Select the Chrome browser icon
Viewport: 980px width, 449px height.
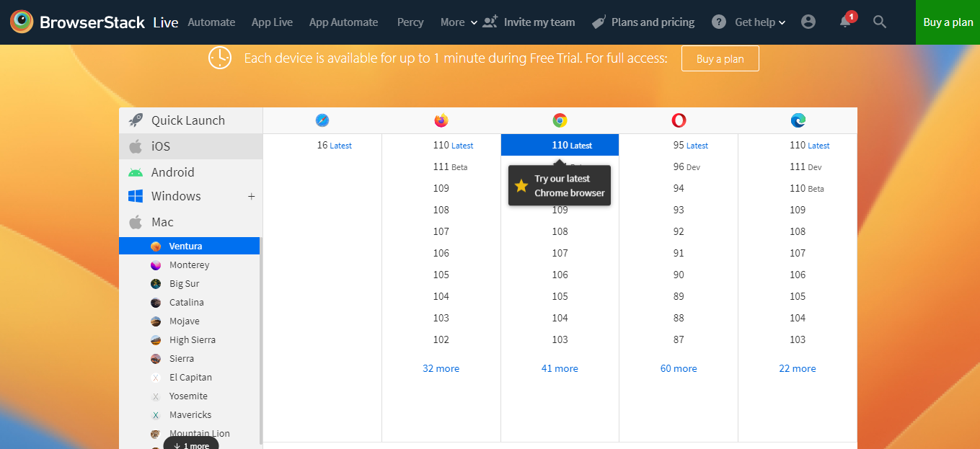560,120
